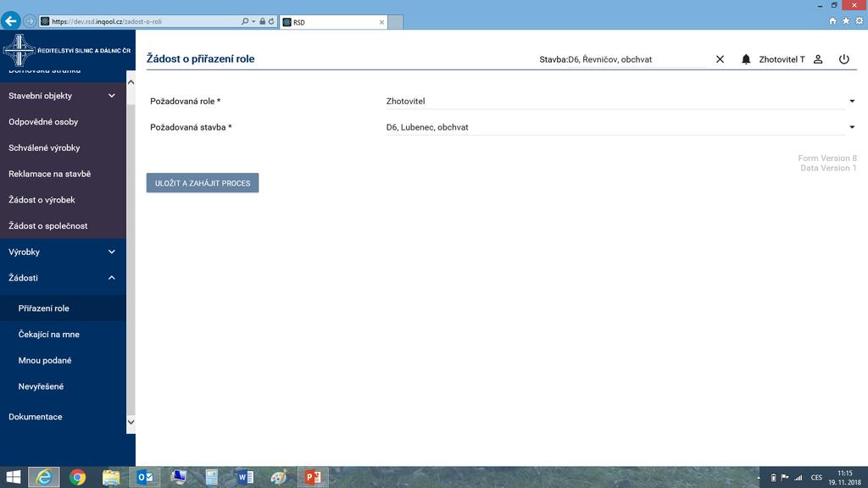The height and width of the screenshot is (488, 868).
Task: Click the refresh icon in address bar
Action: point(271,21)
